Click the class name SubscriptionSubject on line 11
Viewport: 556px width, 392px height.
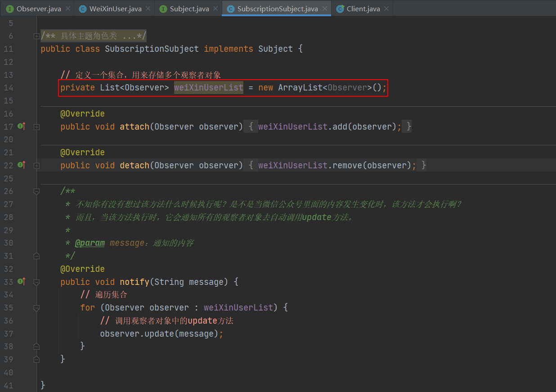(x=152, y=49)
